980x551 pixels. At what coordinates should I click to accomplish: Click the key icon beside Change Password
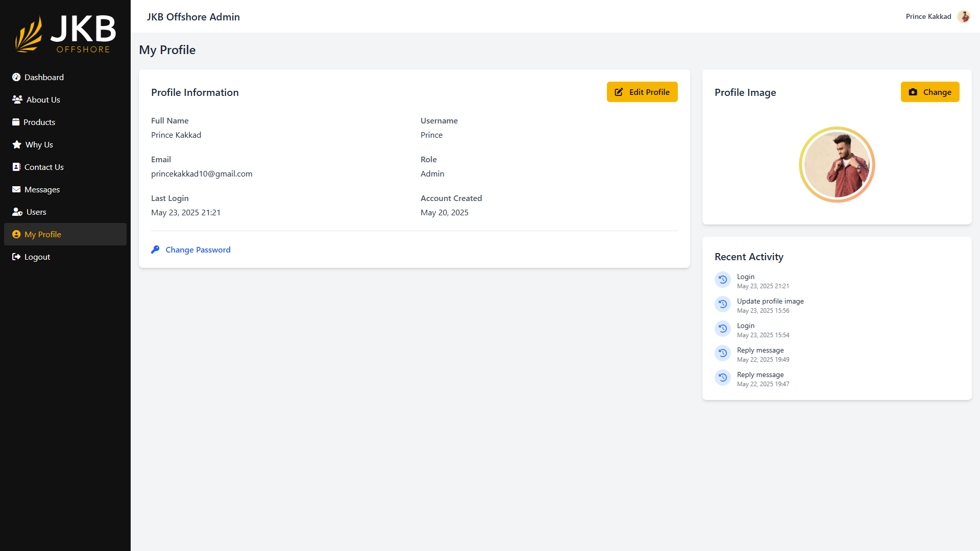[155, 249]
